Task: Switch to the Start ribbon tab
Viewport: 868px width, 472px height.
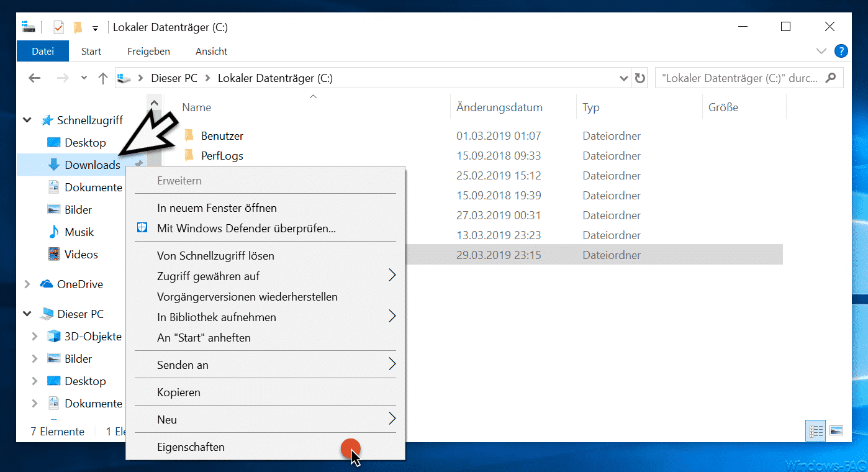Action: click(x=91, y=51)
